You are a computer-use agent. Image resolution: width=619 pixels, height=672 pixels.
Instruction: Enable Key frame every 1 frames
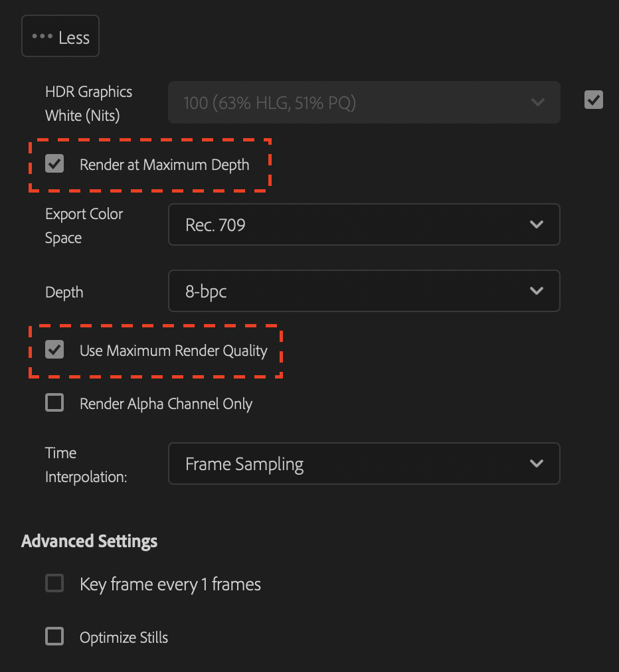click(54, 583)
